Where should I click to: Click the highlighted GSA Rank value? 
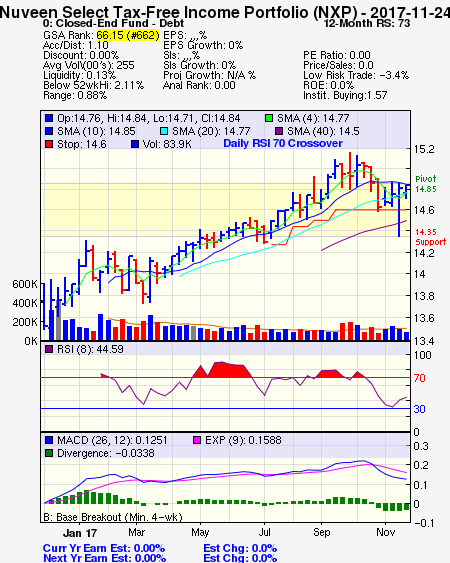pos(128,35)
